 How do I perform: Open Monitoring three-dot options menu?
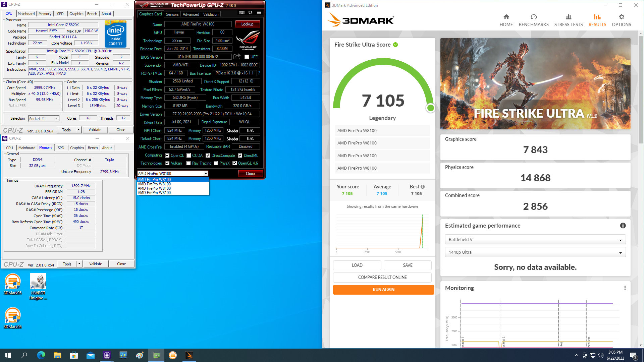(x=625, y=288)
